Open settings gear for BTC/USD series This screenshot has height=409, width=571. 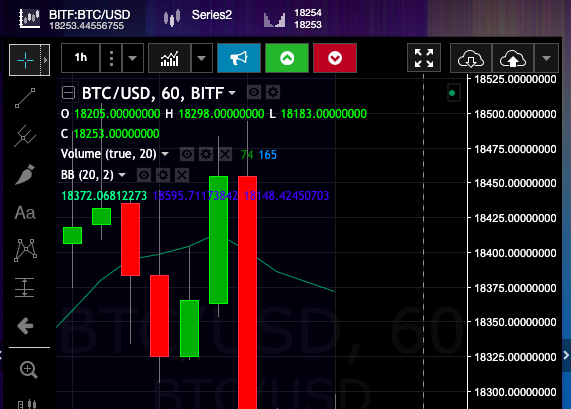(273, 92)
